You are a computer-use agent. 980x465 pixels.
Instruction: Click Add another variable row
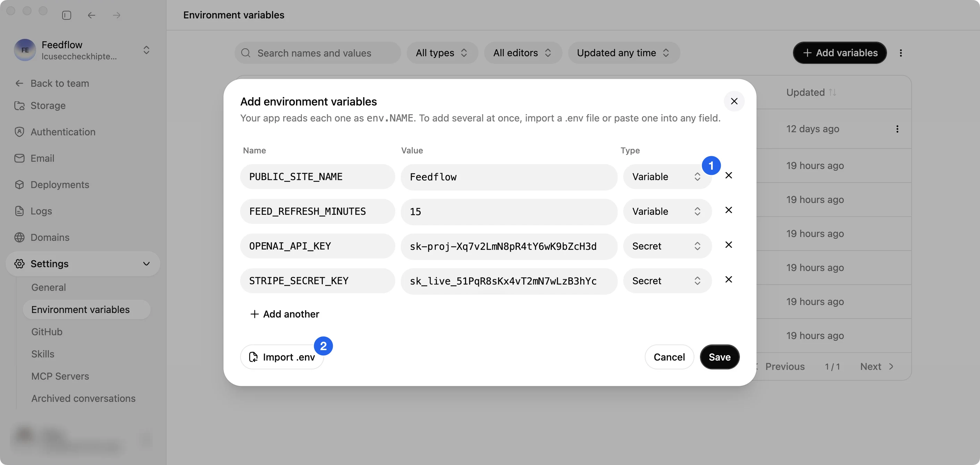[285, 314]
